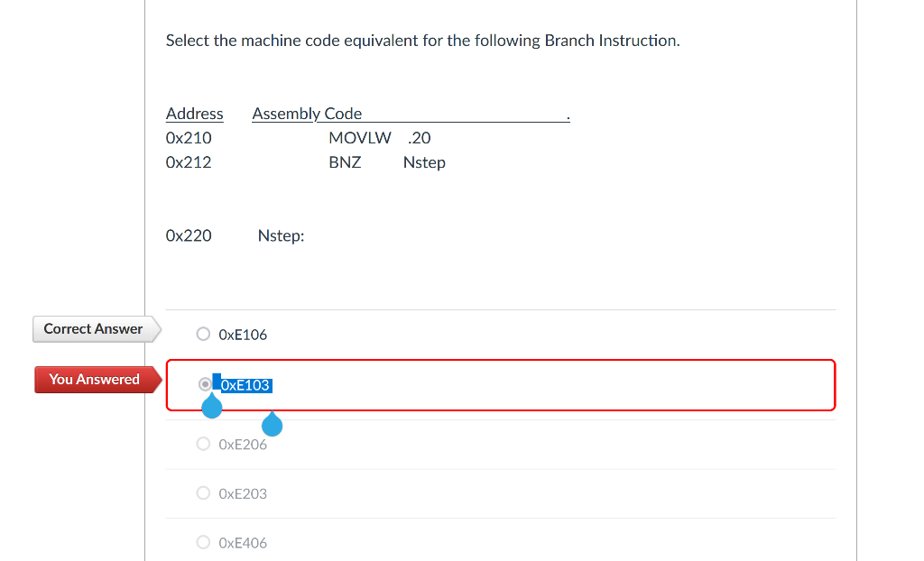Click the Assembly Code column header
This screenshot has height=561, width=924.
[307, 114]
